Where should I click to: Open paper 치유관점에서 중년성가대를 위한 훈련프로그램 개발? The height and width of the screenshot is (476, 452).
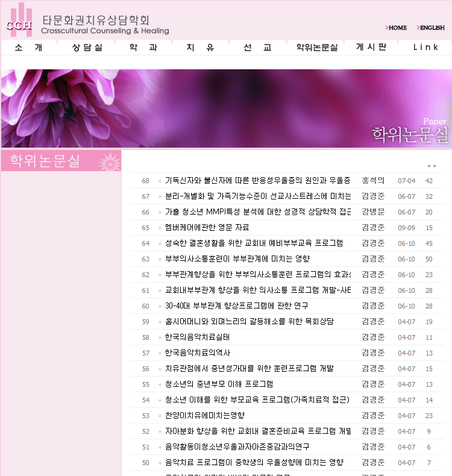250,369
